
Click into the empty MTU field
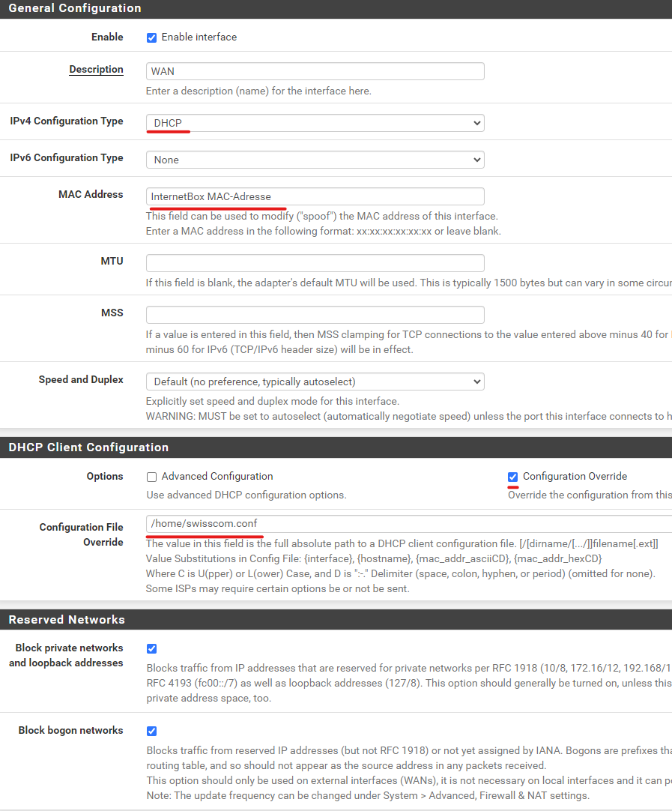coord(315,263)
